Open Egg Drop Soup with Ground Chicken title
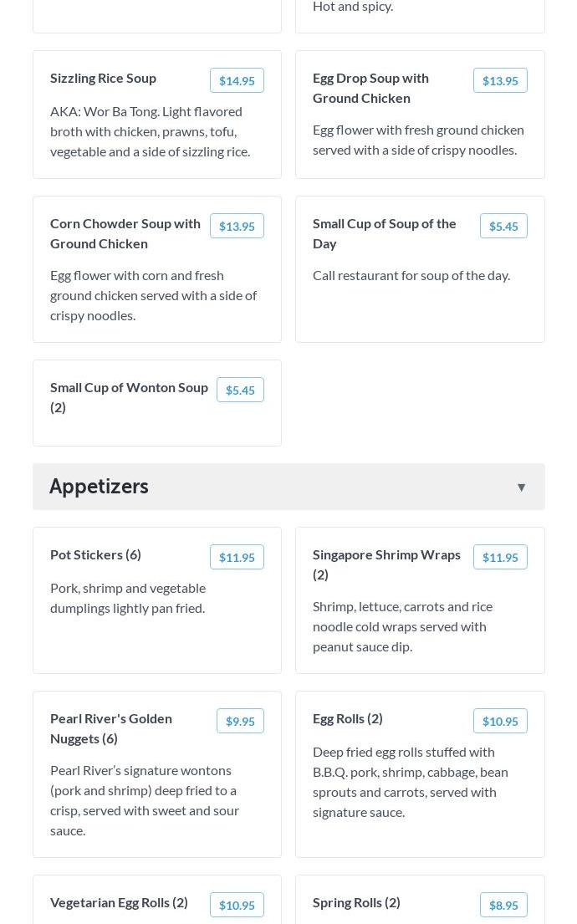 point(370,88)
